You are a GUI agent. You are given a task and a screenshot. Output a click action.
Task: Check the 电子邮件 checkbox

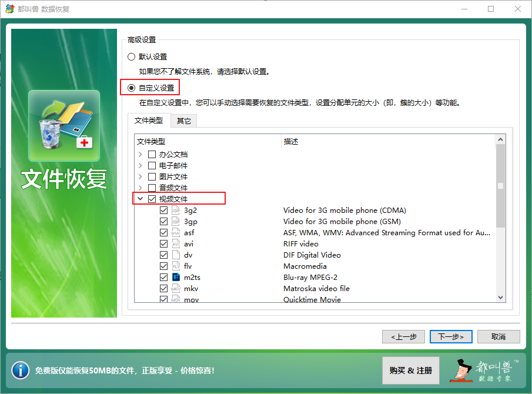[152, 166]
